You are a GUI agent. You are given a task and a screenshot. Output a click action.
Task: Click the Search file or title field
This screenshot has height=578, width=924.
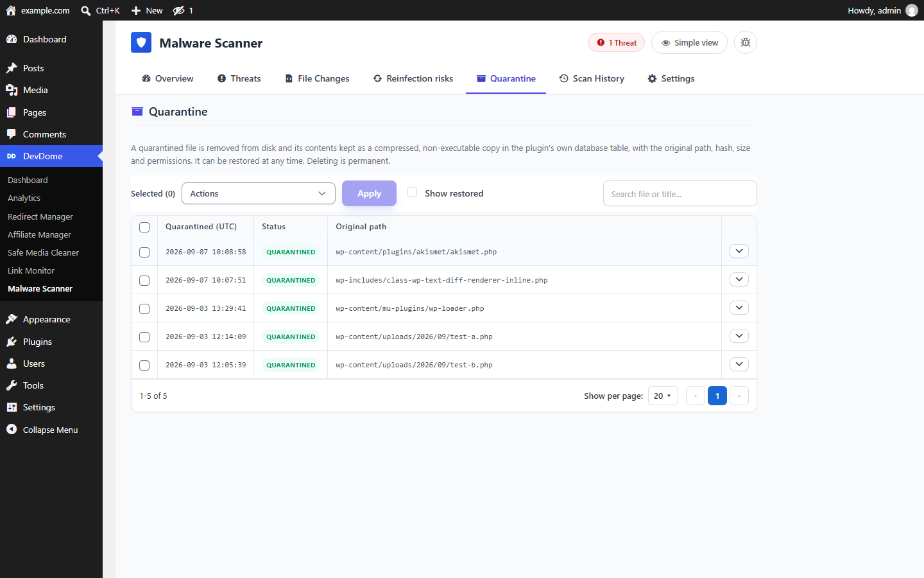coord(680,193)
